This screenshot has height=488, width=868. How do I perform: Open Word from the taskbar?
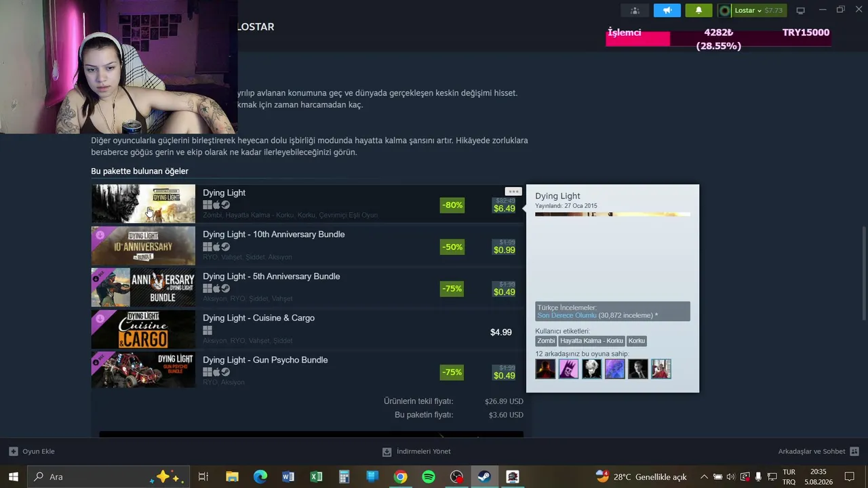pos(288,476)
